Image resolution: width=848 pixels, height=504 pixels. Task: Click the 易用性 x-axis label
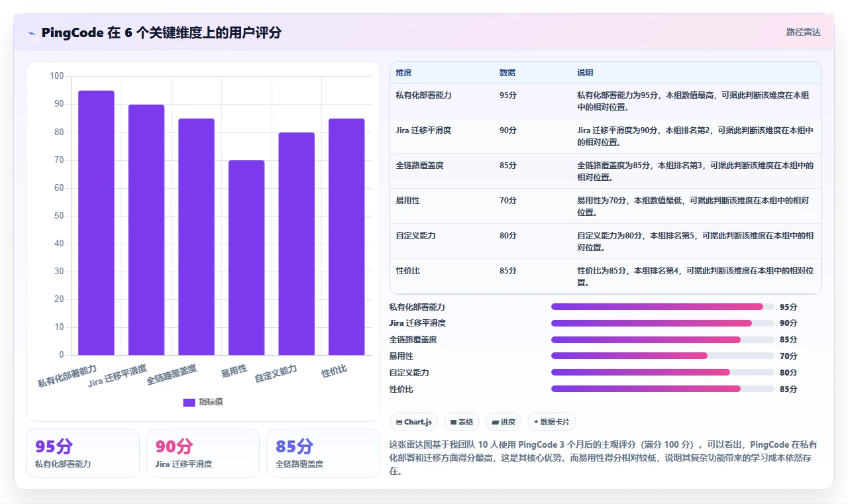[x=234, y=370]
